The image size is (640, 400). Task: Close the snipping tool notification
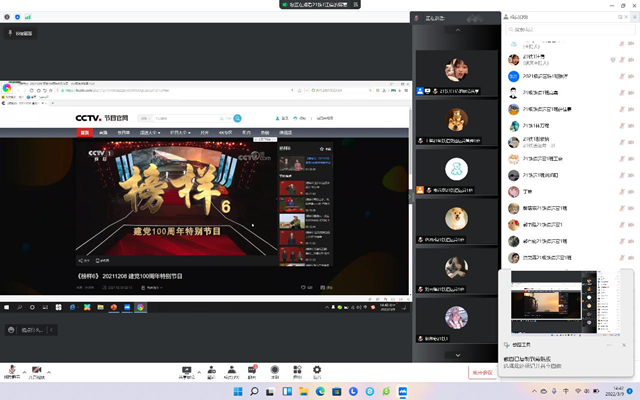point(624,345)
